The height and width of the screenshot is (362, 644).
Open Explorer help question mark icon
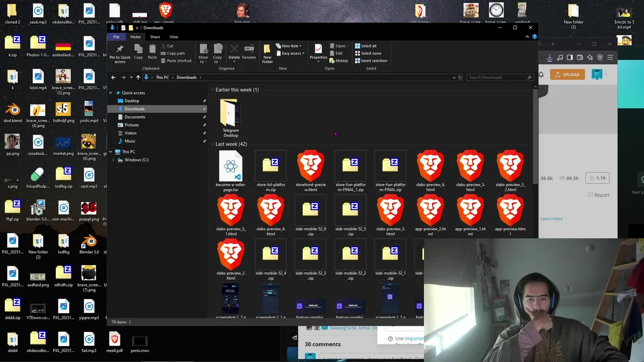534,37
